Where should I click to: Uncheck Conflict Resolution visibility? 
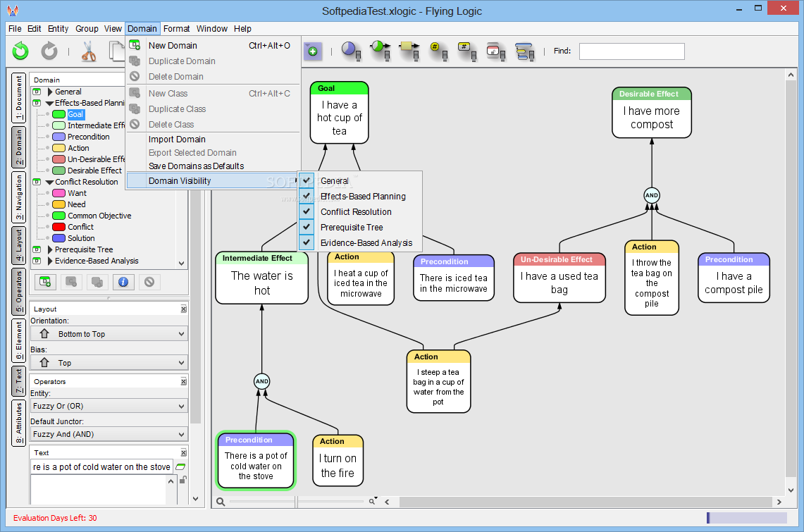pyautogui.click(x=306, y=211)
